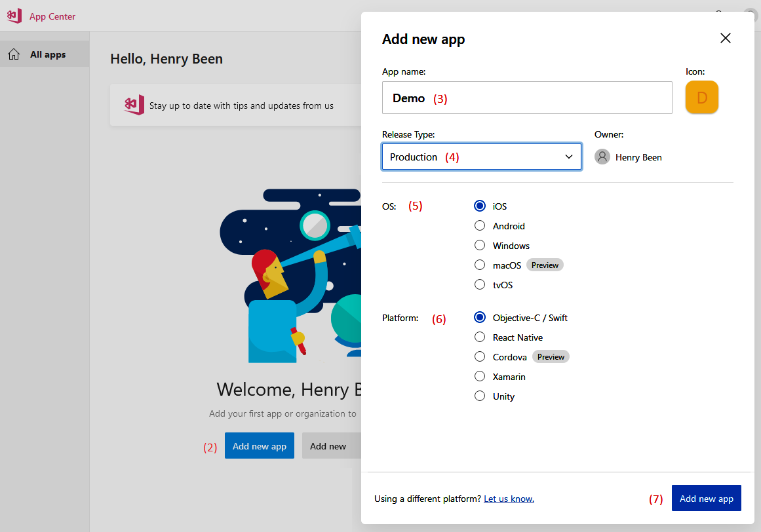This screenshot has width=761, height=532.
Task: Select the Cordova platform option
Action: (480, 357)
